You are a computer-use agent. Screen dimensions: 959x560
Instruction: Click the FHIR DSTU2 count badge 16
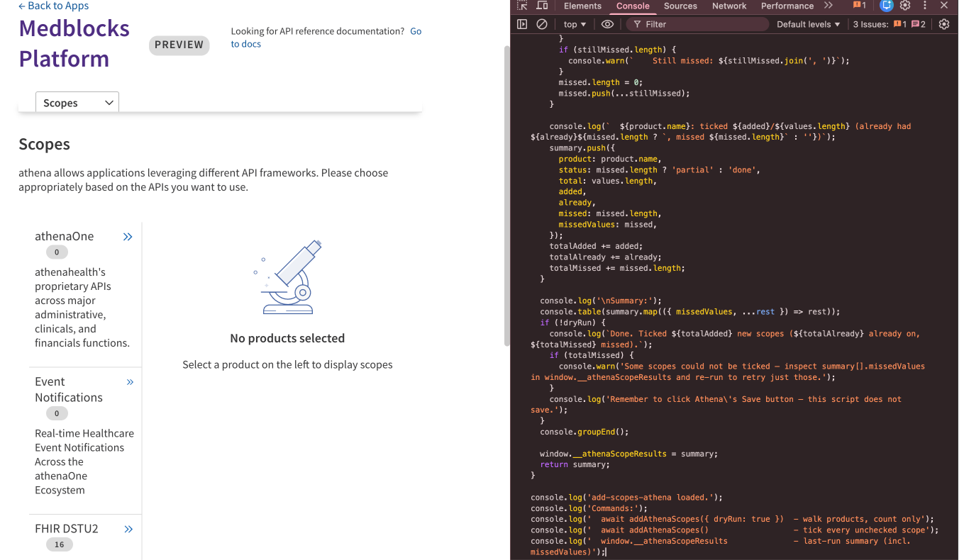(59, 544)
